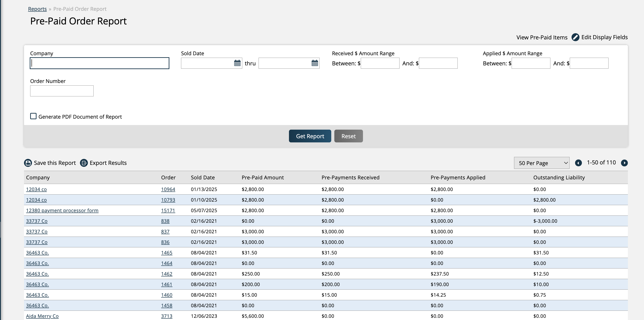
Task: Expand the 50 Per Page dropdown
Action: click(541, 163)
